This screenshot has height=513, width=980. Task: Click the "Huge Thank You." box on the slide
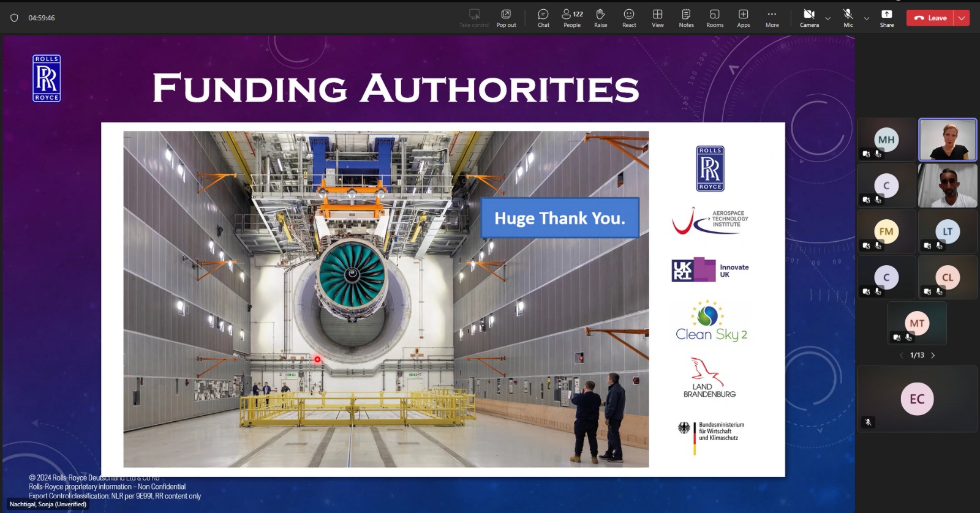click(x=560, y=218)
